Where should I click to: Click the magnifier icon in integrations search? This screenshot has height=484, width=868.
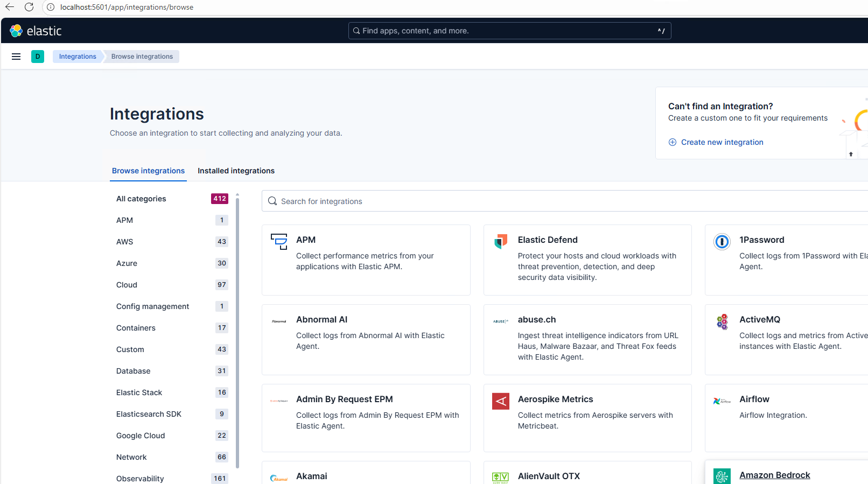pyautogui.click(x=272, y=201)
